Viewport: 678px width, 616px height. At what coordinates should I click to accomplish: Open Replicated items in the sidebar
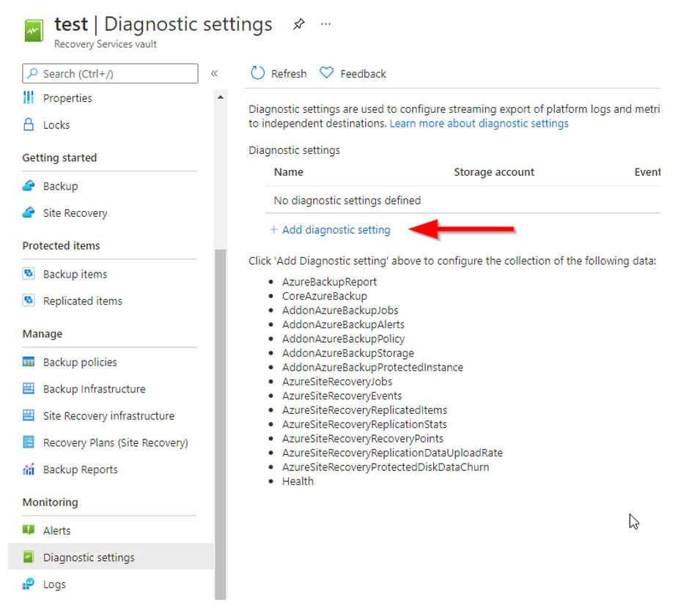[83, 301]
